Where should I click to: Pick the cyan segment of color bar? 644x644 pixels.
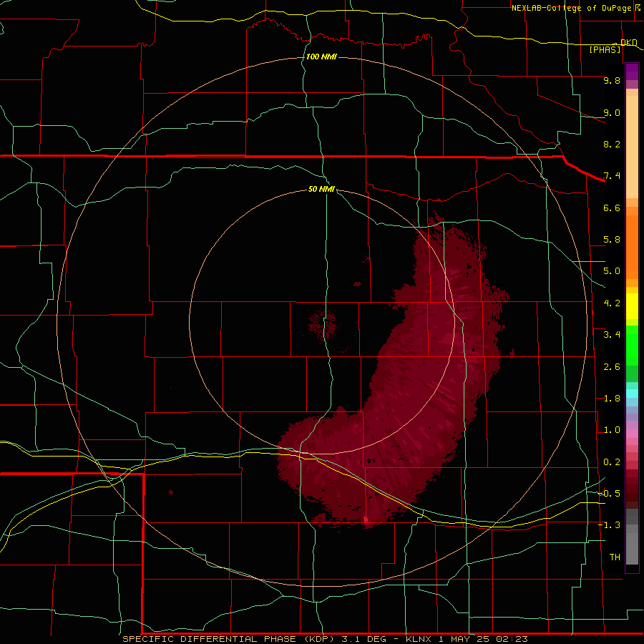click(x=632, y=394)
